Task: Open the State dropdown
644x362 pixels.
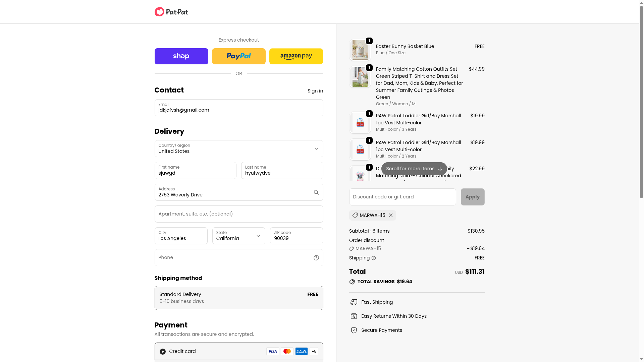Action: tap(238, 236)
